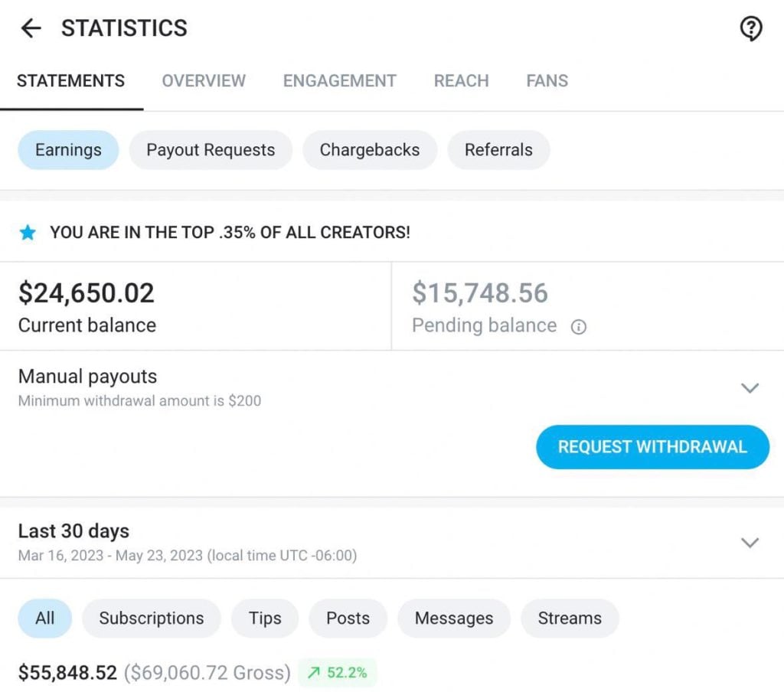Open the Engagement tab

339,81
